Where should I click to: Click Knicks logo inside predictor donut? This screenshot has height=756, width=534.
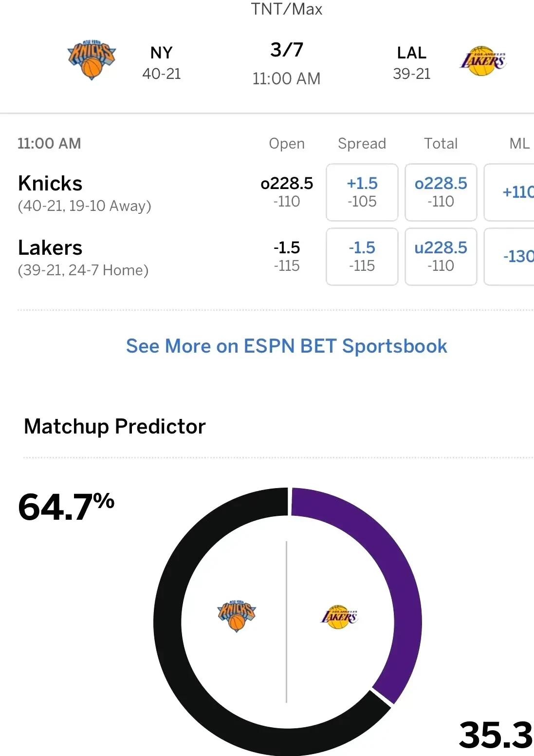pos(237,616)
